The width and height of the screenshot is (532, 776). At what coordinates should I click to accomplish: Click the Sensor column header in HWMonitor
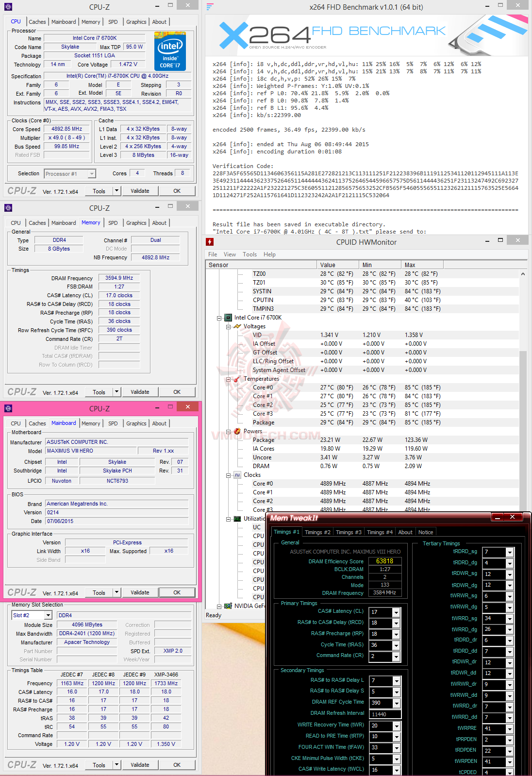point(261,265)
